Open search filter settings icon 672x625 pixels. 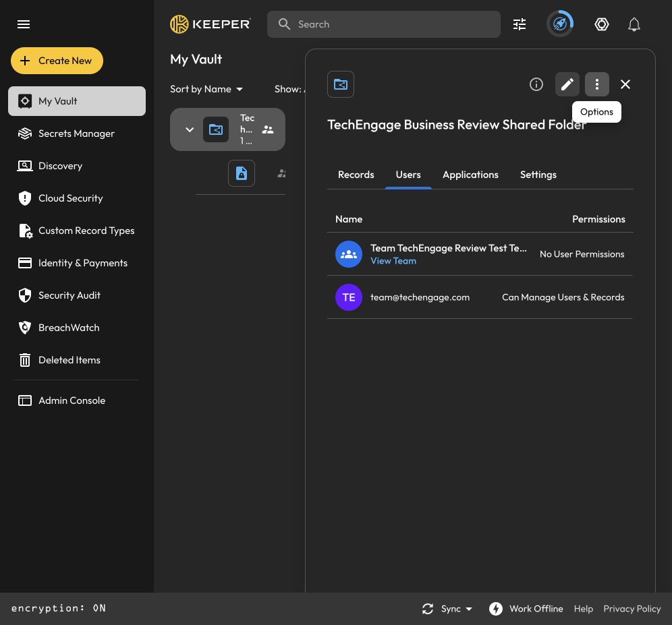[x=520, y=24]
